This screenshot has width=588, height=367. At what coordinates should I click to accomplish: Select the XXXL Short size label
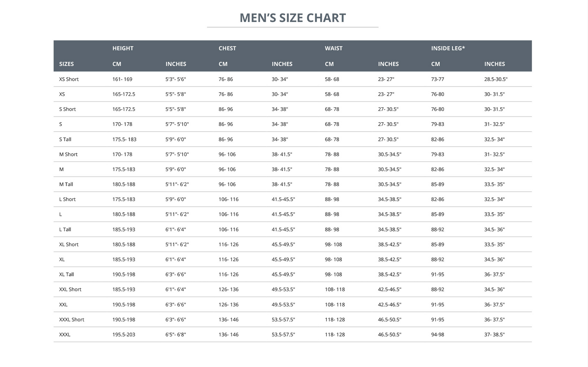pos(72,320)
